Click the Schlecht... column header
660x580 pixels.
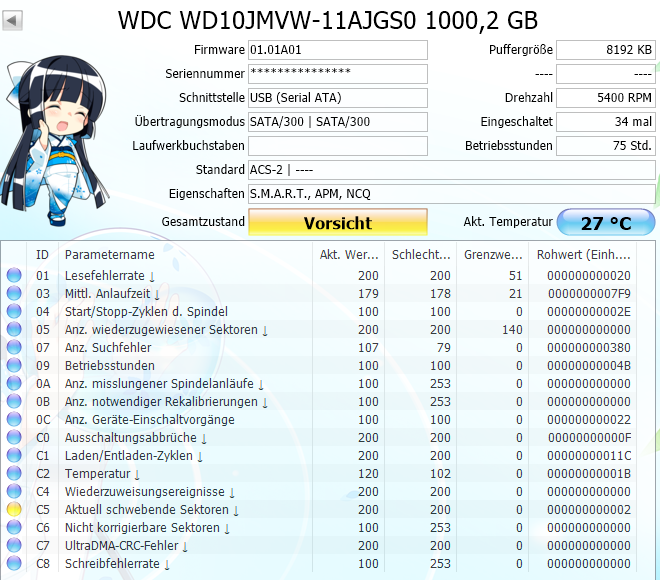point(421,255)
